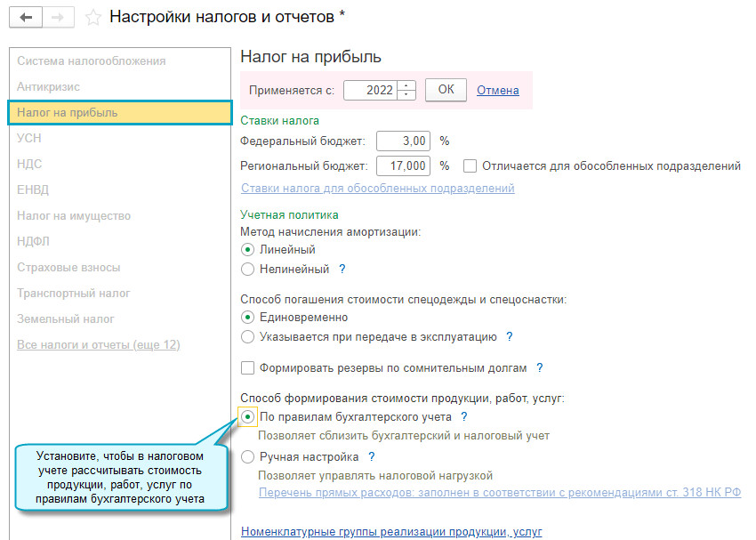Select По правилам бухгалтерского учета option
The width and height of the screenshot is (756, 540).
247,416
